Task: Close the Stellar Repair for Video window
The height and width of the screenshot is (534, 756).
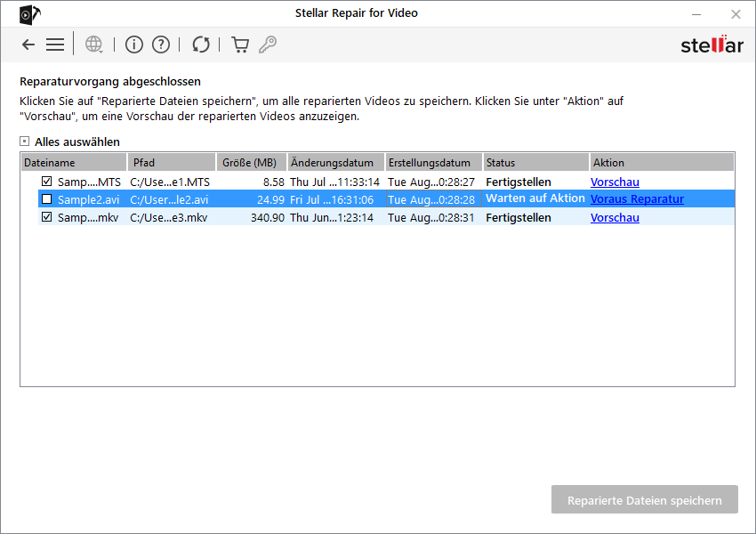Action: pyautogui.click(x=736, y=14)
